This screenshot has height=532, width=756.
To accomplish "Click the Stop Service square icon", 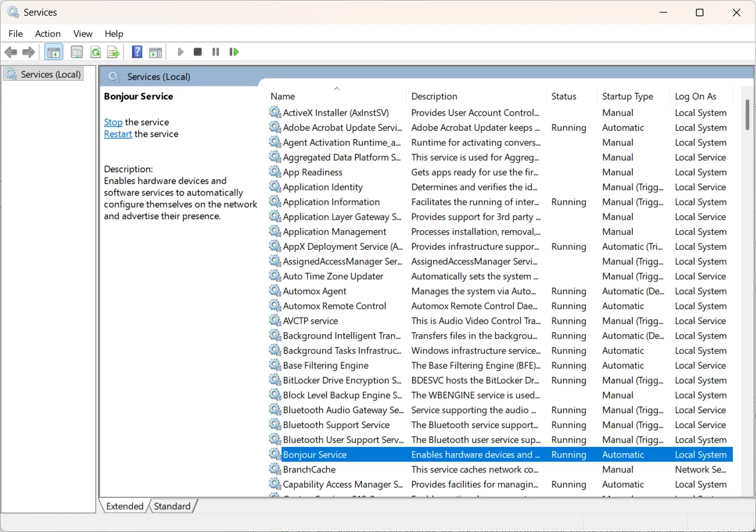I will click(198, 52).
